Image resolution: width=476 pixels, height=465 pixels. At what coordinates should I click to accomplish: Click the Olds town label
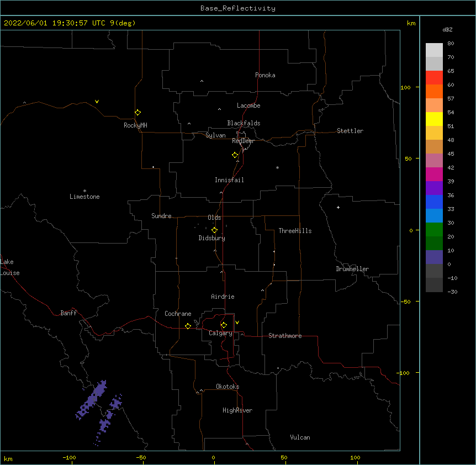214,218
